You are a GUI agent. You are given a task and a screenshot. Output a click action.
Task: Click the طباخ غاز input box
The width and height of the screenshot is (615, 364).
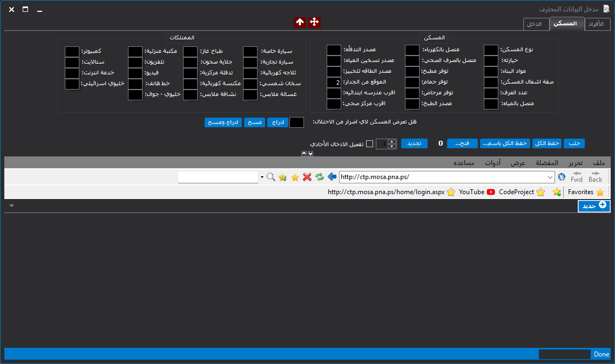point(190,51)
